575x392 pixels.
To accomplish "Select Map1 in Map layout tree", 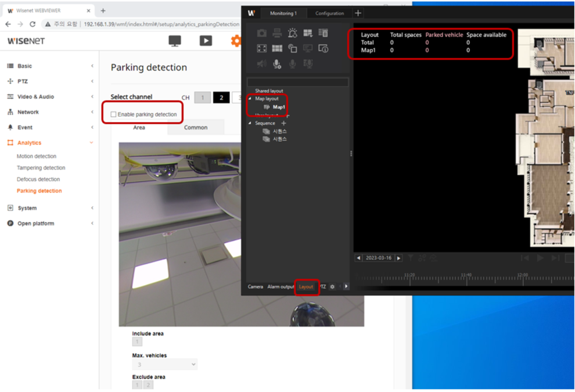I will [x=279, y=107].
